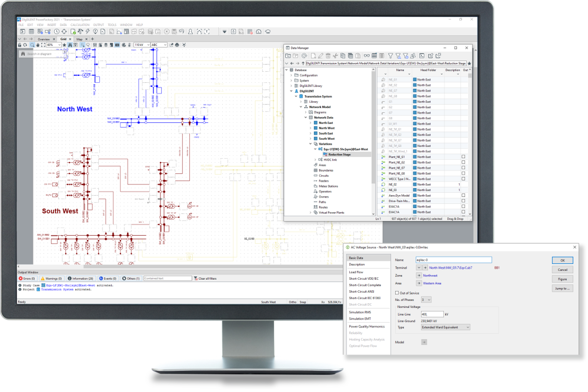Click the back arrow in Data Manager path bar
This screenshot has width=588, height=392.
pos(292,63)
